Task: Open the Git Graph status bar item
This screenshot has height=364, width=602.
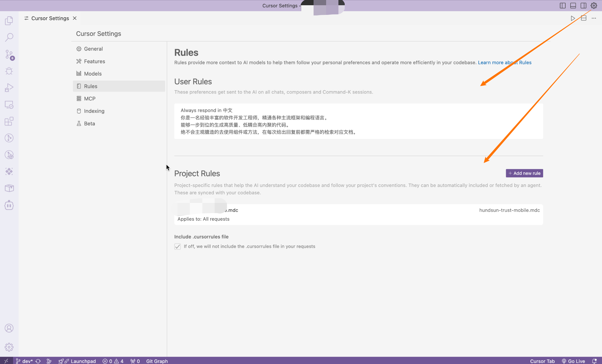Action: click(157, 361)
